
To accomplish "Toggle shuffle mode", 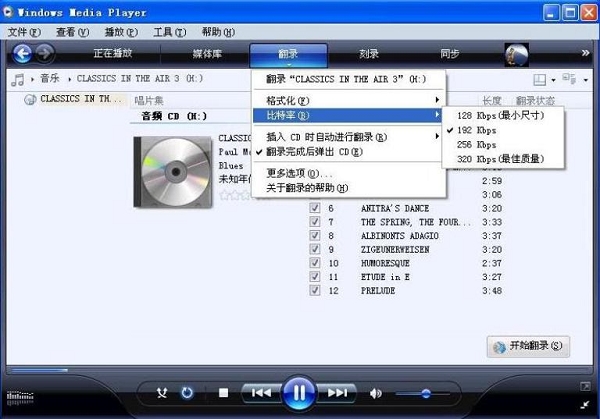I will [x=162, y=393].
